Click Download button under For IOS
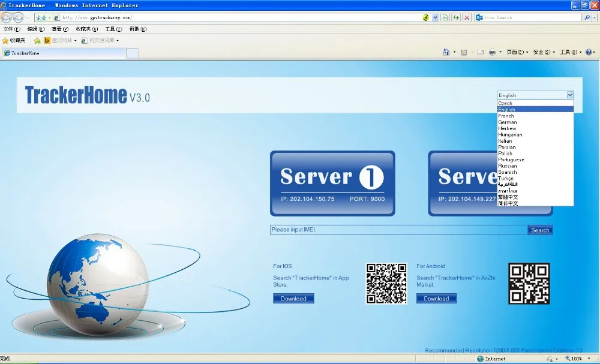This screenshot has height=364, width=600. coord(293,299)
